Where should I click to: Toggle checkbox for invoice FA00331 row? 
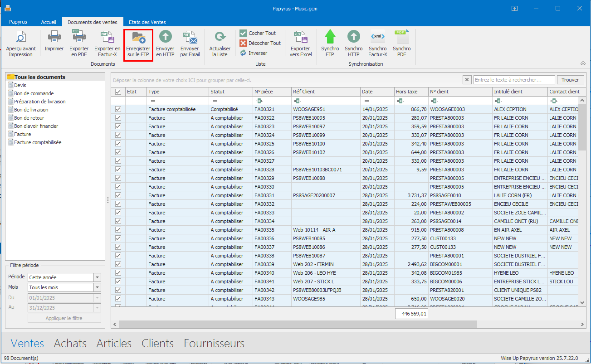[x=118, y=195]
